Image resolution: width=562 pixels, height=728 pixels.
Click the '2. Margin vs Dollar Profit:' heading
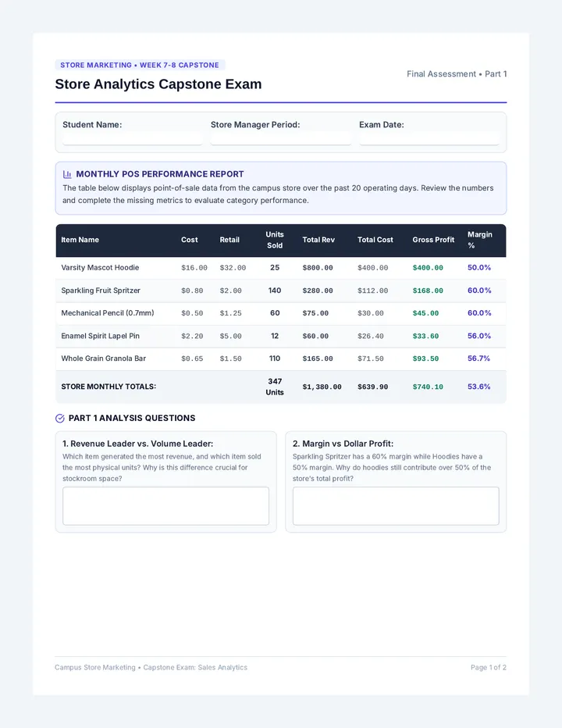pyautogui.click(x=343, y=444)
